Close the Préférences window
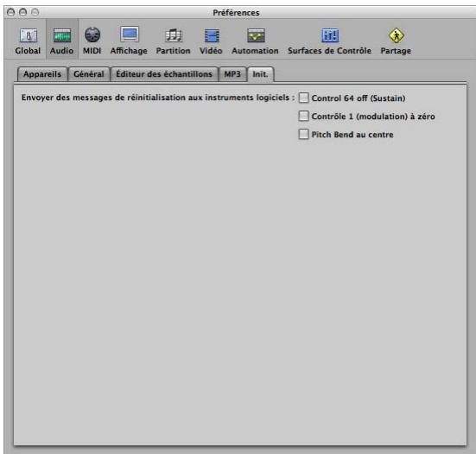Screen dimensions: 476x454 (x=11, y=12)
